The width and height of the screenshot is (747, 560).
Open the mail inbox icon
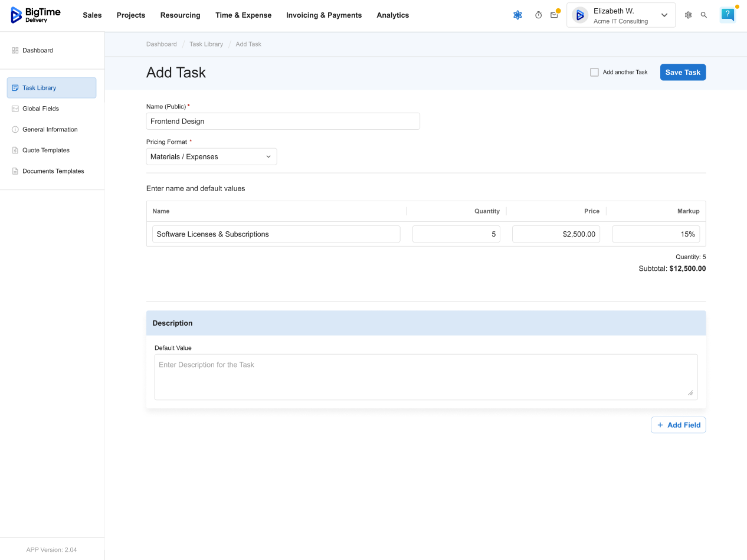[554, 15]
